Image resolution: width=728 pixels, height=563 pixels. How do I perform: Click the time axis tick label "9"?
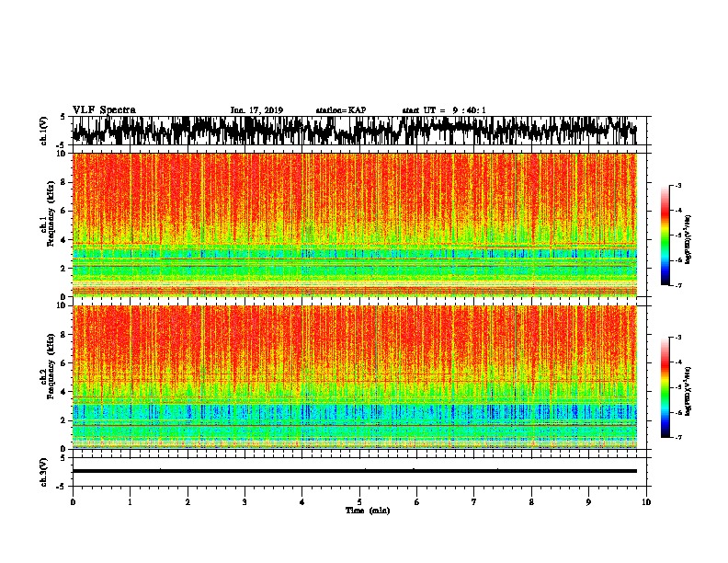pos(588,502)
